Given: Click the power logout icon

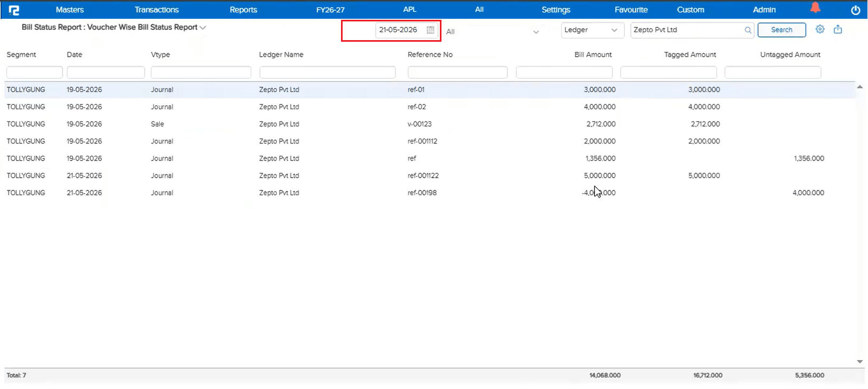Looking at the screenshot, I should (855, 10).
